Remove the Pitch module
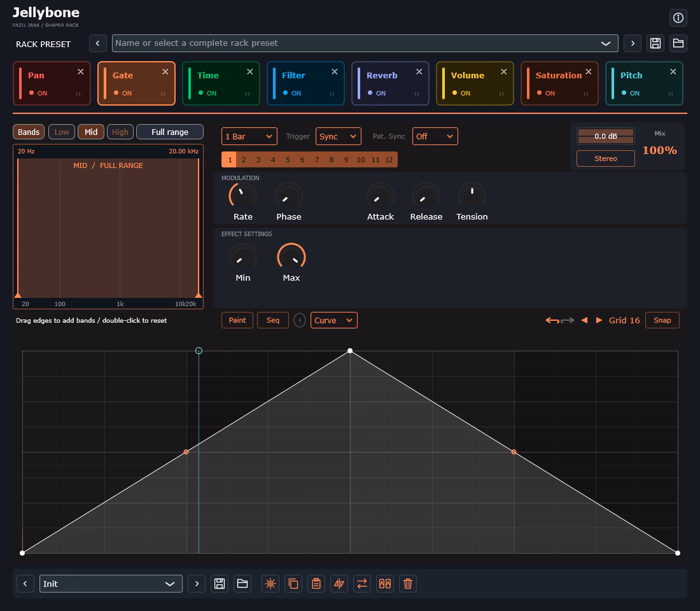This screenshot has width=700, height=611. 673,71
